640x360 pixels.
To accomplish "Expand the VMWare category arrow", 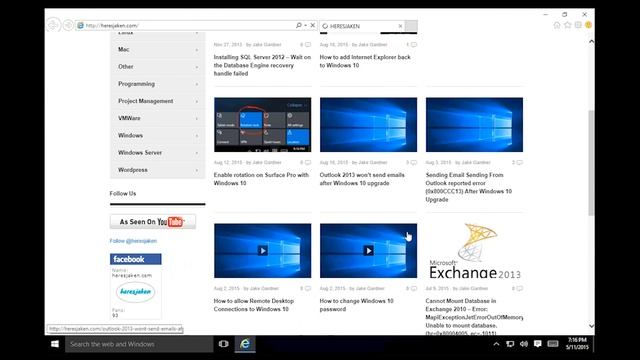I will tap(197, 118).
